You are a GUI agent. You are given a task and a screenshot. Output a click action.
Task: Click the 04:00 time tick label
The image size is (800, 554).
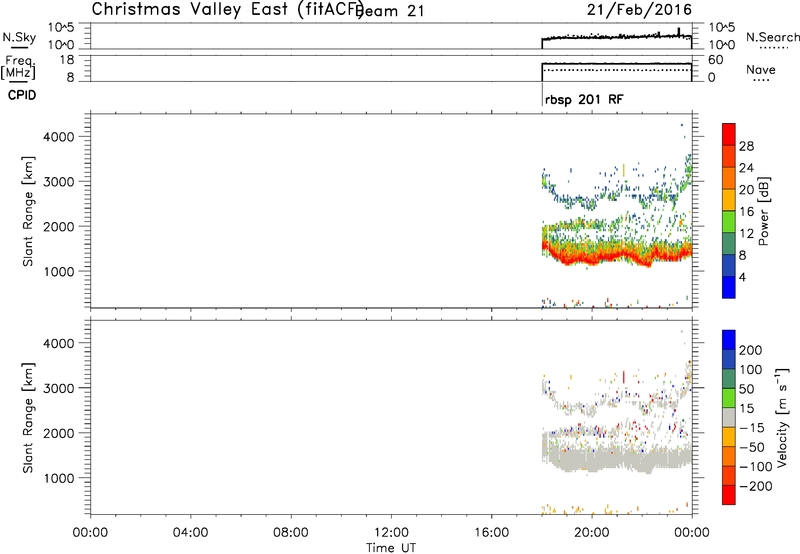(x=190, y=533)
